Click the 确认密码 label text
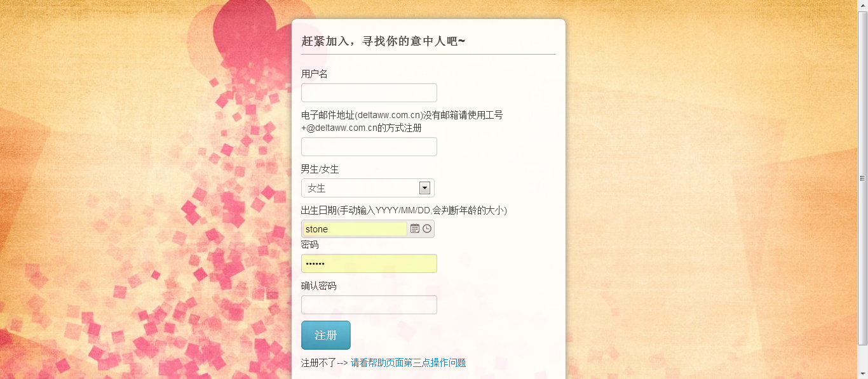 point(319,286)
